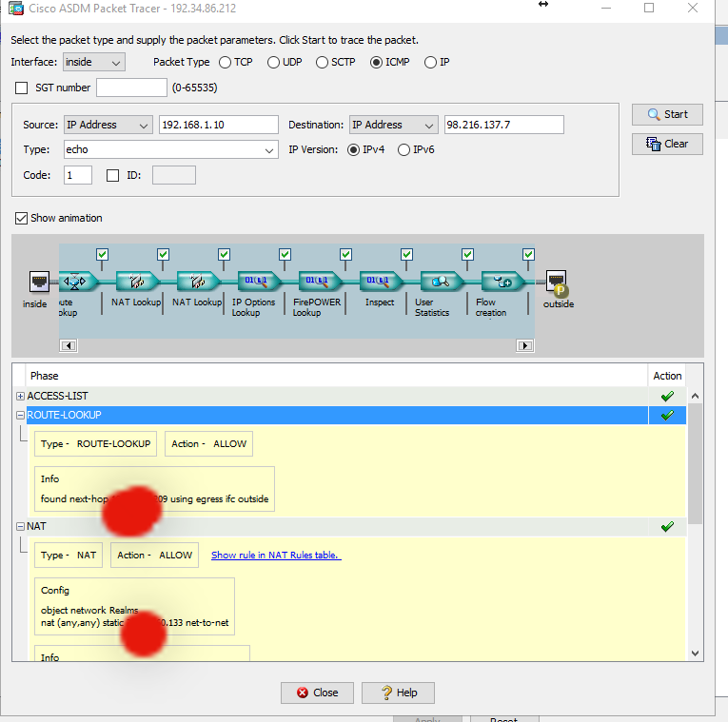Click the outside interface port icon
This screenshot has width=728, height=722.
click(556, 283)
